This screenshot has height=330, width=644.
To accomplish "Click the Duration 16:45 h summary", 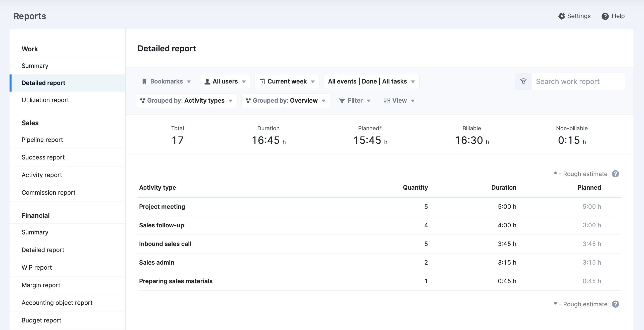I will coord(269,140).
